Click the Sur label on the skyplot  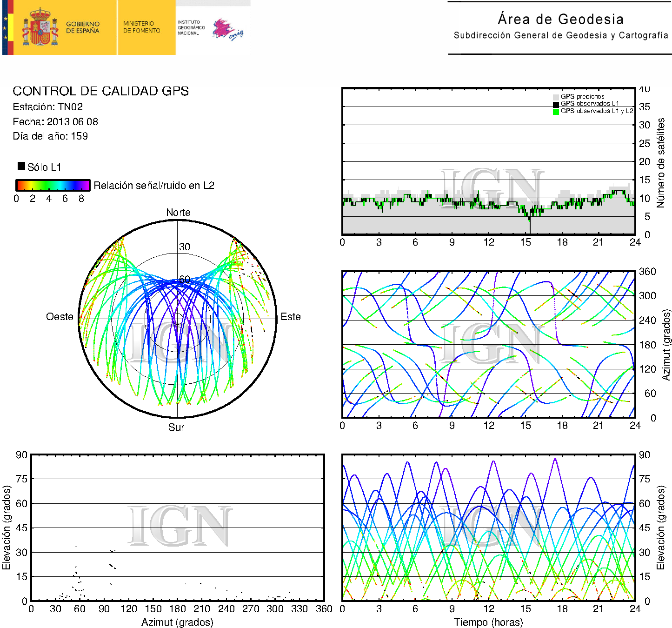(x=176, y=427)
